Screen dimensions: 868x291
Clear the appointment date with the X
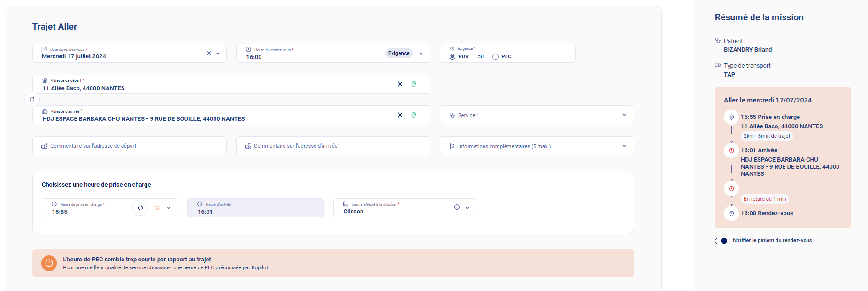(x=209, y=54)
